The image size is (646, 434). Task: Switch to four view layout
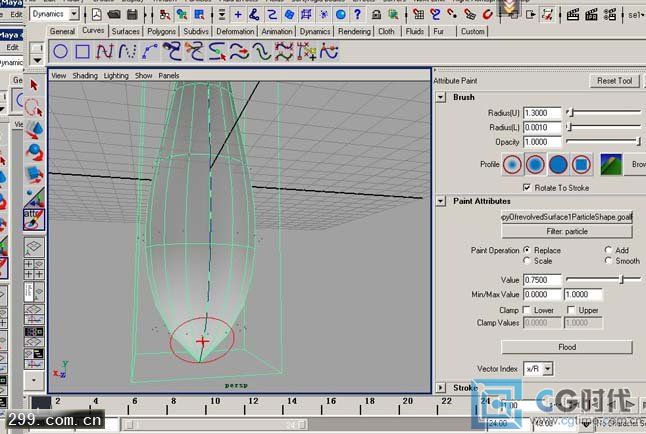(34, 269)
